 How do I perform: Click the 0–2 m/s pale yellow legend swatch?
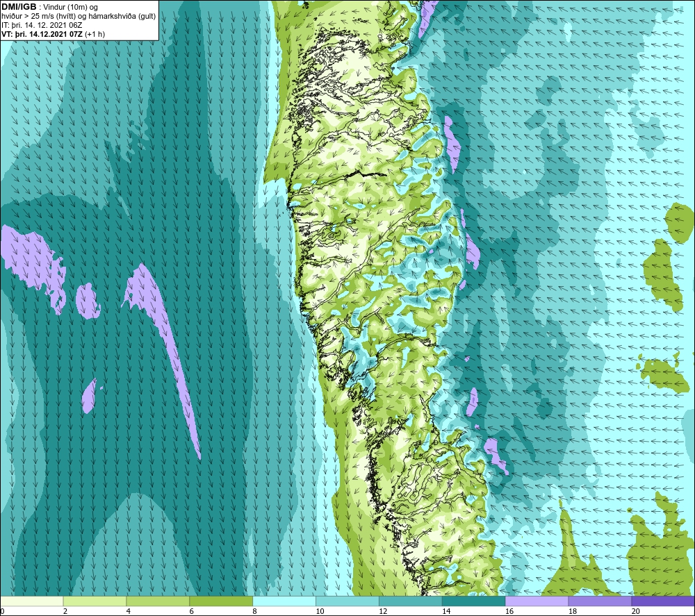pos(32,601)
